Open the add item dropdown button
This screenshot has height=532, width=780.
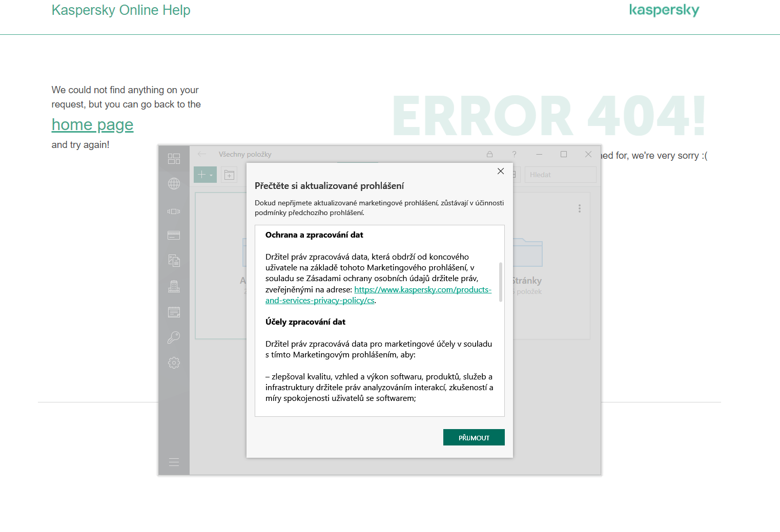point(205,175)
